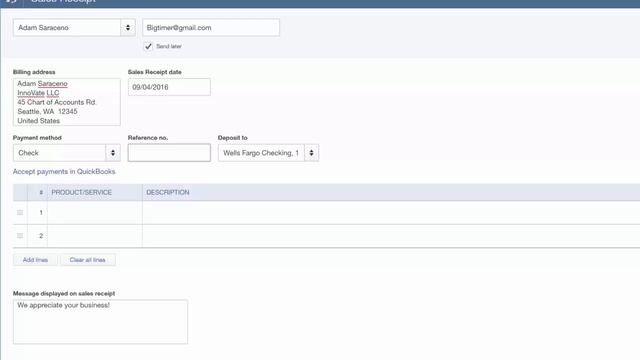Click the Sales Receipt date field
The width and height of the screenshot is (640, 360).
169,87
